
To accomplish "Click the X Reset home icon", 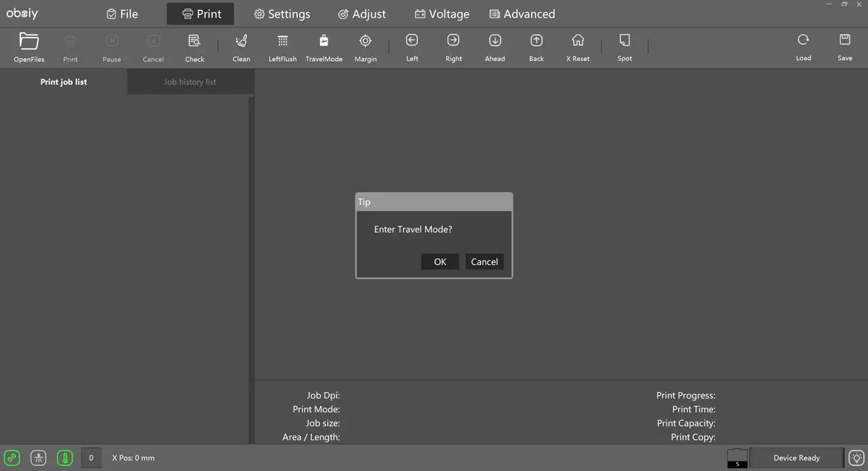I will click(578, 41).
